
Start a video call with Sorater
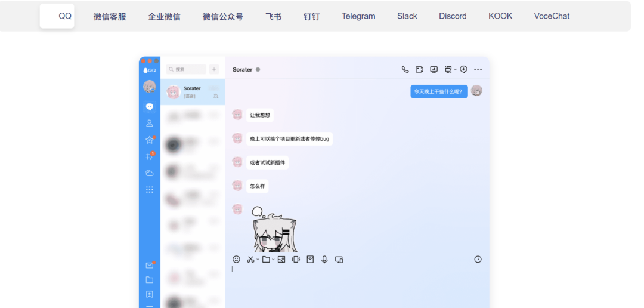click(x=419, y=69)
